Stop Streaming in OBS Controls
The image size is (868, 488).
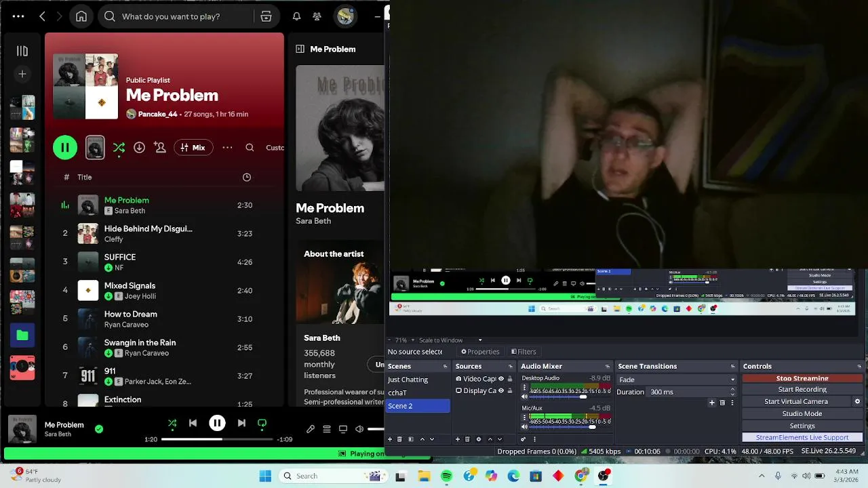coord(802,378)
